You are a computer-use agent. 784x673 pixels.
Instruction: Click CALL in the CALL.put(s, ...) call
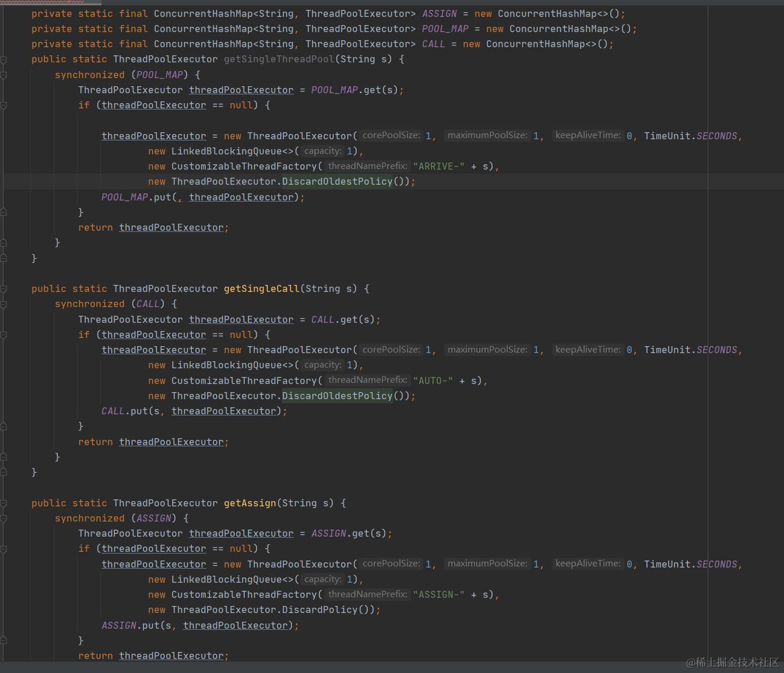(x=113, y=411)
